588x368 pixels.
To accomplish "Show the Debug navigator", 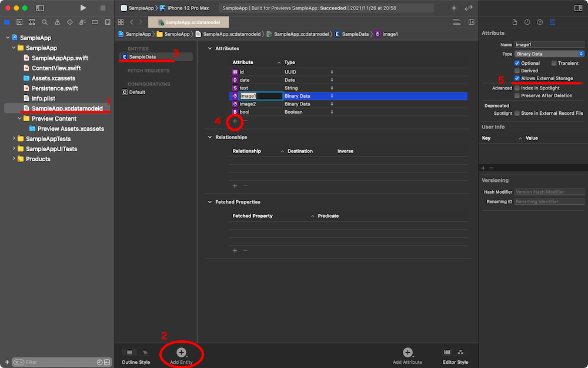I will (82, 22).
